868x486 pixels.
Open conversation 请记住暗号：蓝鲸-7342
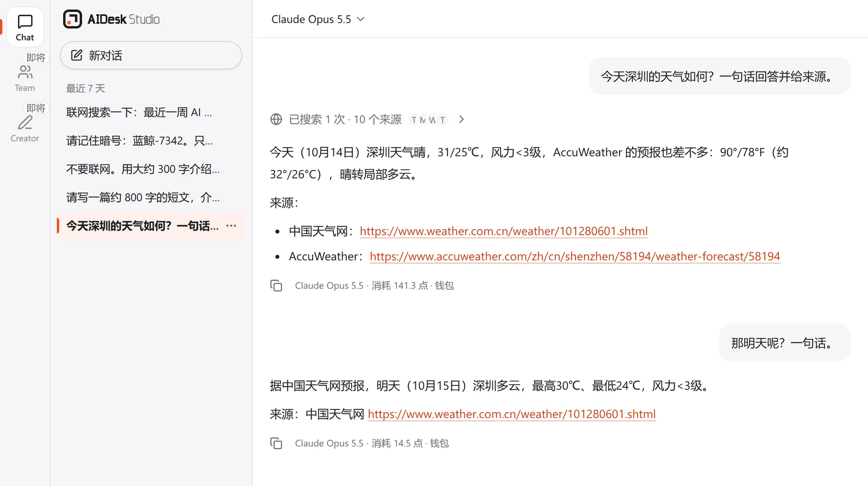(x=151, y=141)
